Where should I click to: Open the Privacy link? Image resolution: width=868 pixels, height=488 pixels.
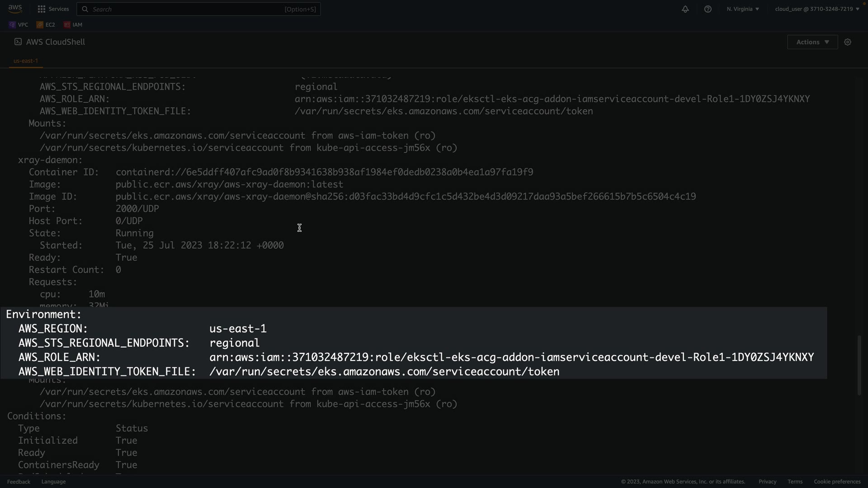click(767, 482)
